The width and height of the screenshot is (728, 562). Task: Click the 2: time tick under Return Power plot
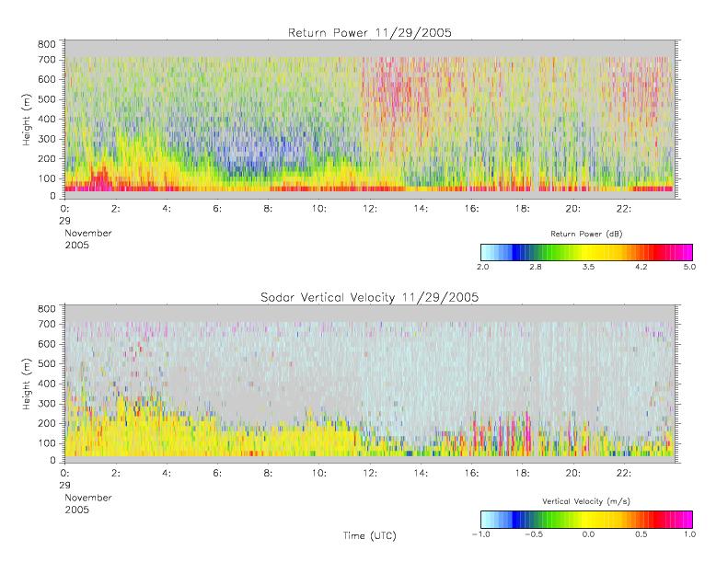116,209
